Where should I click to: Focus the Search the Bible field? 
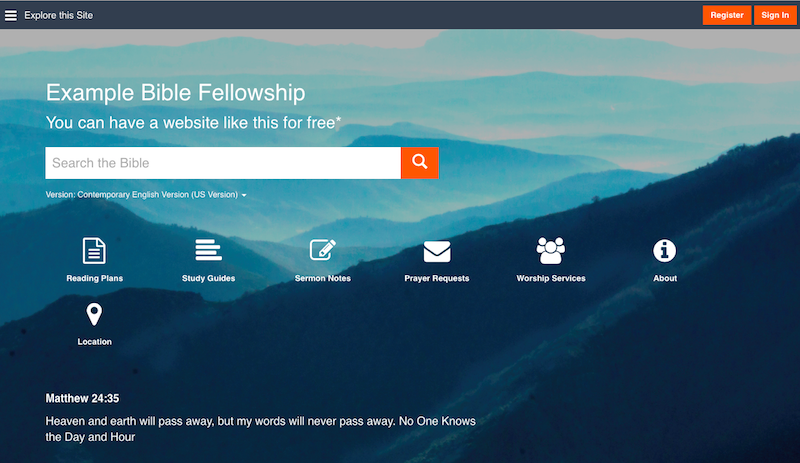coord(223,163)
